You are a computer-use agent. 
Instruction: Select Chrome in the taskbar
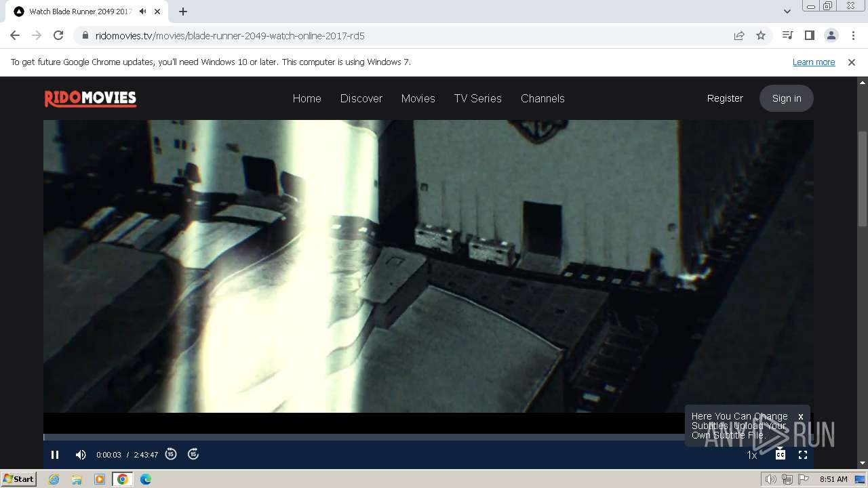(123, 479)
